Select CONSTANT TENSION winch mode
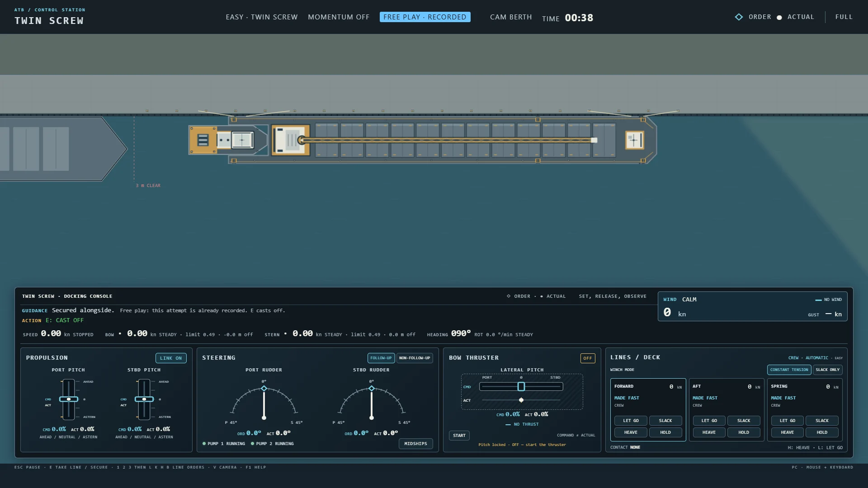The image size is (868, 488). coord(789,370)
